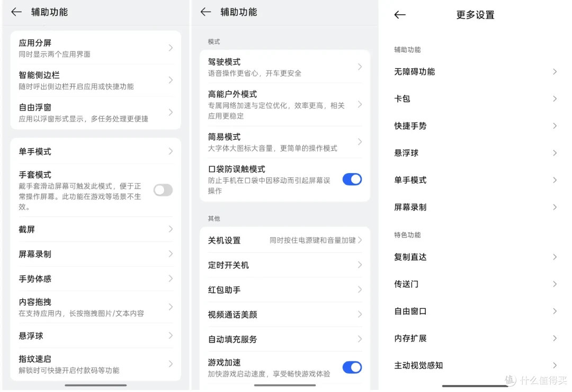Open 单手模式 in left 辅助功能 screen
The image size is (572, 392).
tap(95, 152)
